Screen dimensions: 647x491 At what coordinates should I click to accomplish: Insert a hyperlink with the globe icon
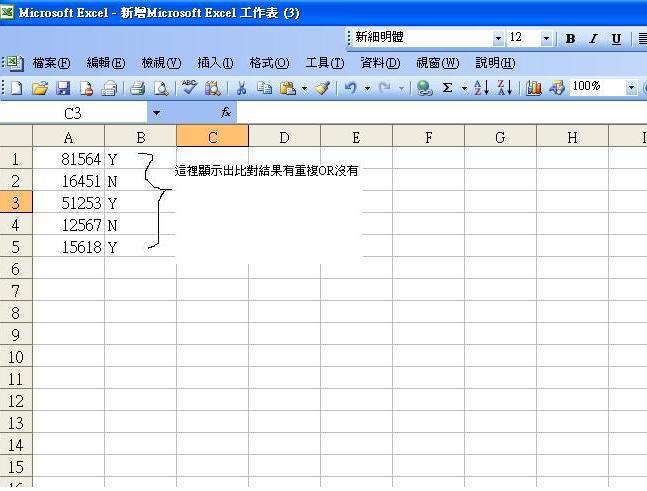[x=424, y=88]
